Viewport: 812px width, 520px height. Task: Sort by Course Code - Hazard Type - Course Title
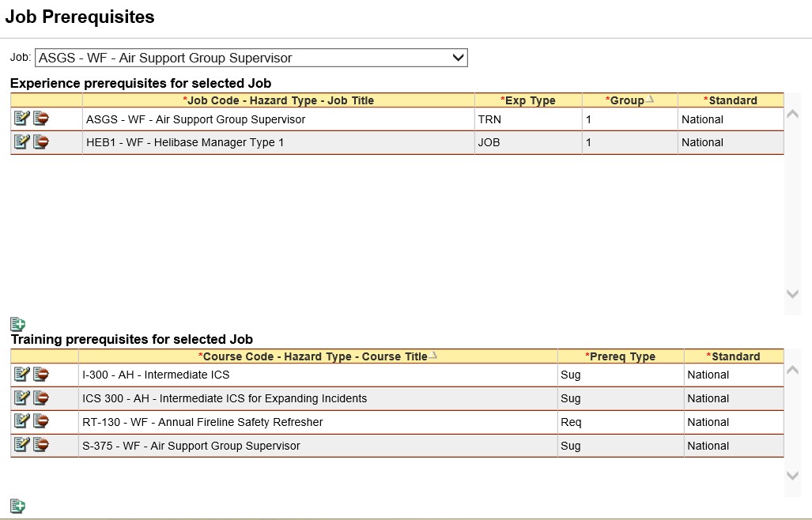pyautogui.click(x=318, y=356)
